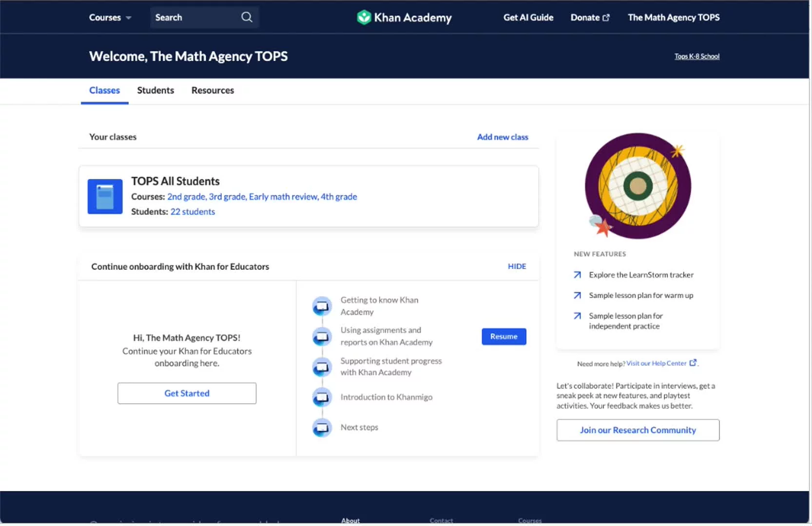Screen dimensions: 812x526
Task: Click Join our Research Community button
Action: coord(638,430)
